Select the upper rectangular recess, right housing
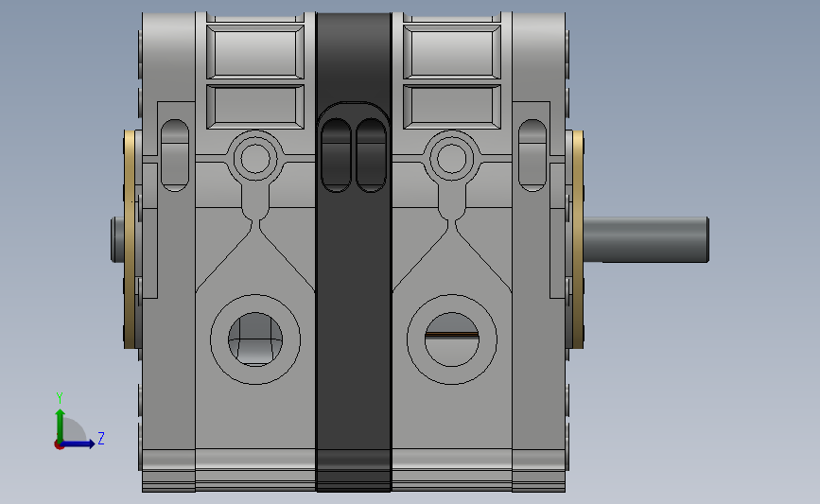The height and width of the screenshot is (504, 820). (452, 51)
